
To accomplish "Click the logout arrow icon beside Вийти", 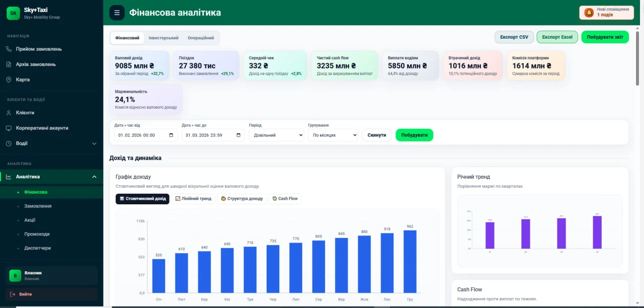I will click(13, 294).
